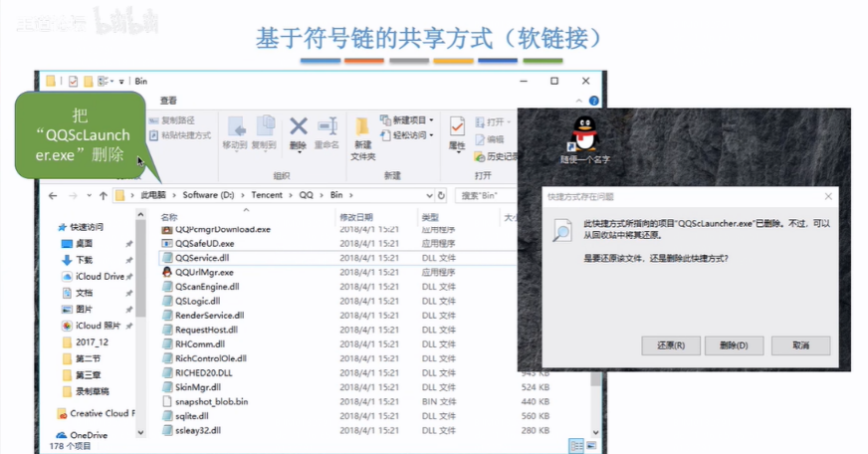Select 2017_12 folder in sidebar

pos(86,342)
